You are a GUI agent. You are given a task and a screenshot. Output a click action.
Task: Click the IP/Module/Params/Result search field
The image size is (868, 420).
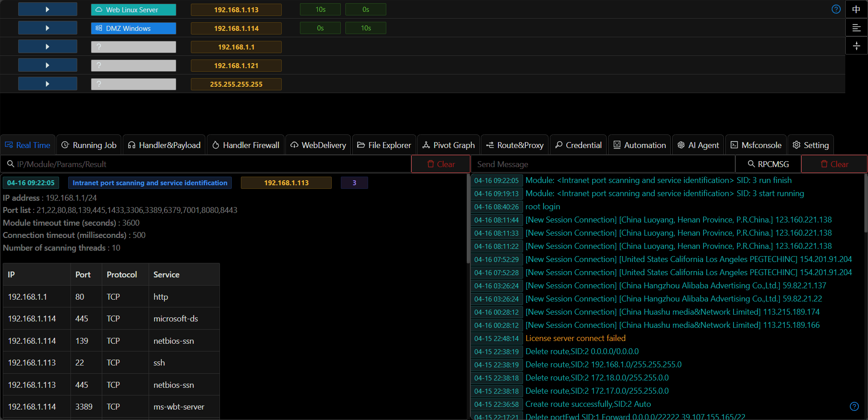click(209, 164)
